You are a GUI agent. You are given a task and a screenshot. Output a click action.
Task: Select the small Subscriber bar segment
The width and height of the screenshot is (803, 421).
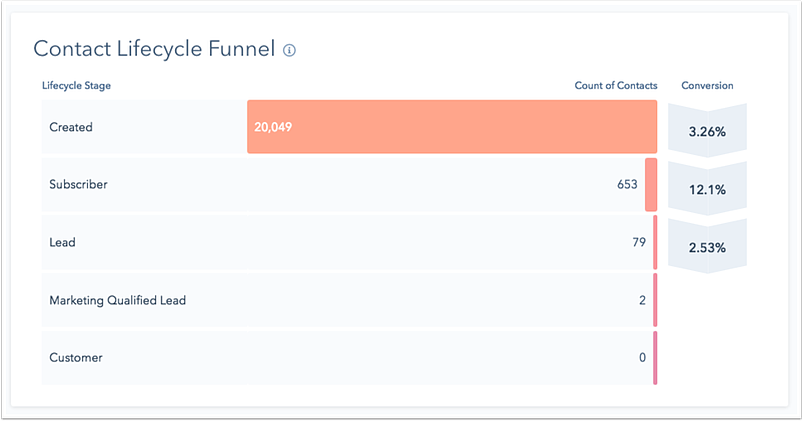651,185
